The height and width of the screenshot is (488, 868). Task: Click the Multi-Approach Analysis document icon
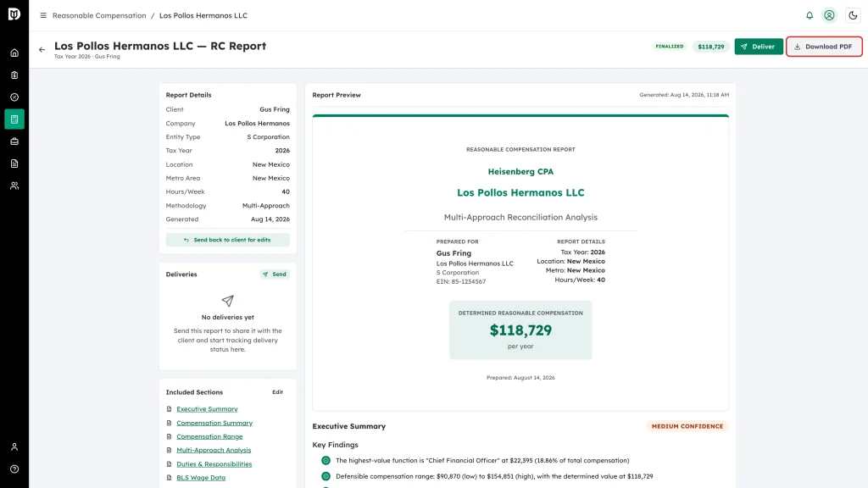(x=170, y=451)
